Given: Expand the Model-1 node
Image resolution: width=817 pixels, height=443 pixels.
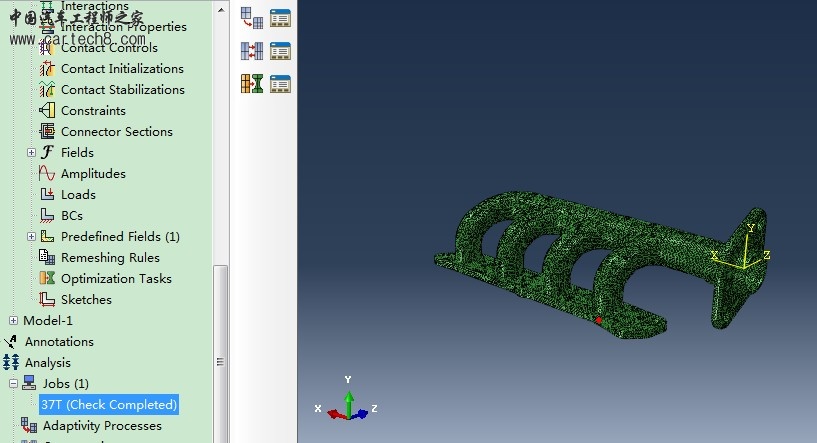Looking at the screenshot, I should (13, 321).
